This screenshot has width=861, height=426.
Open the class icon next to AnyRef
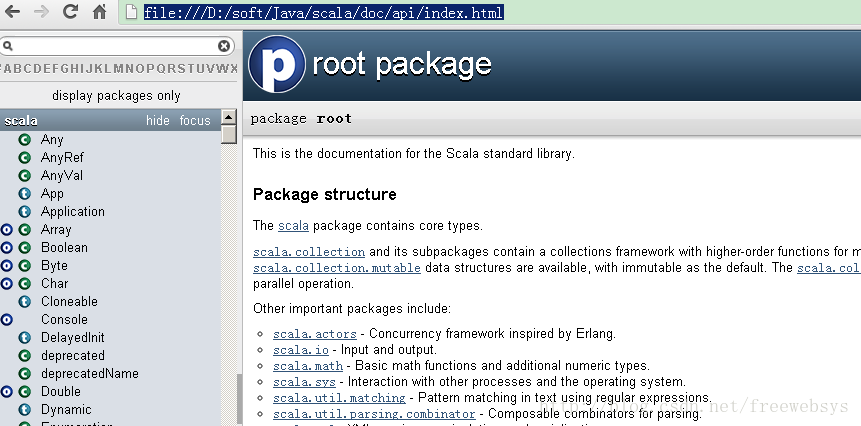(25, 158)
